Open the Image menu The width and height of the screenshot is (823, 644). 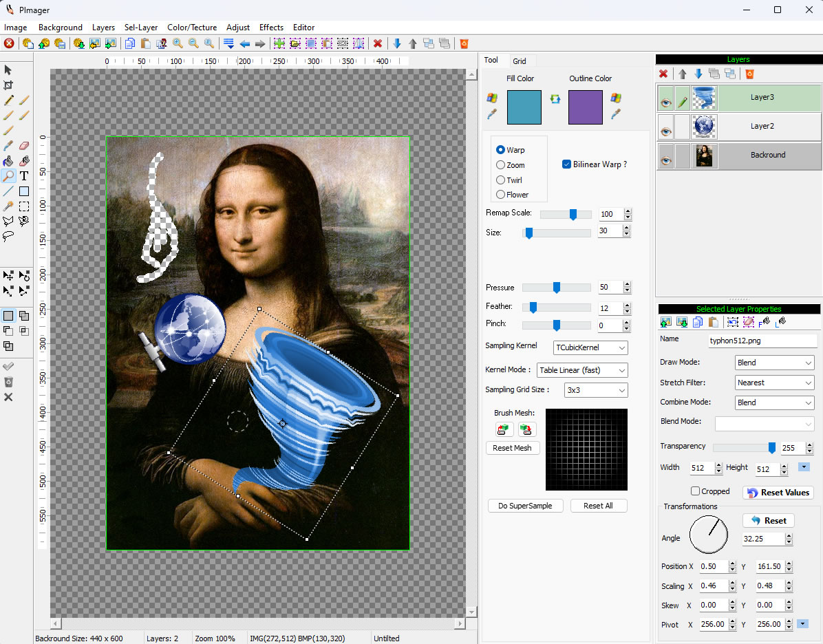point(15,28)
